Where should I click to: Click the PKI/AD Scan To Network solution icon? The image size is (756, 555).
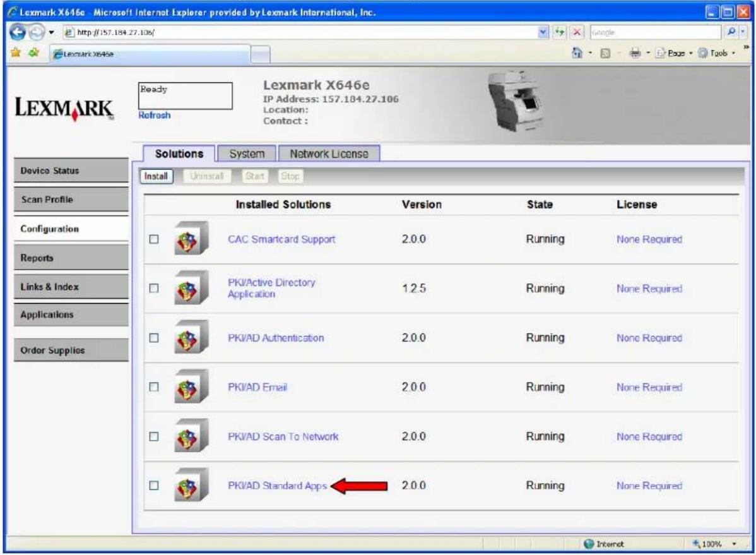191,436
